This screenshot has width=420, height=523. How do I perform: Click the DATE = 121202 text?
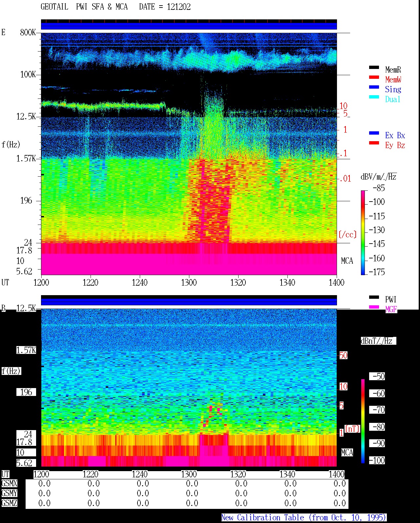[165, 7]
